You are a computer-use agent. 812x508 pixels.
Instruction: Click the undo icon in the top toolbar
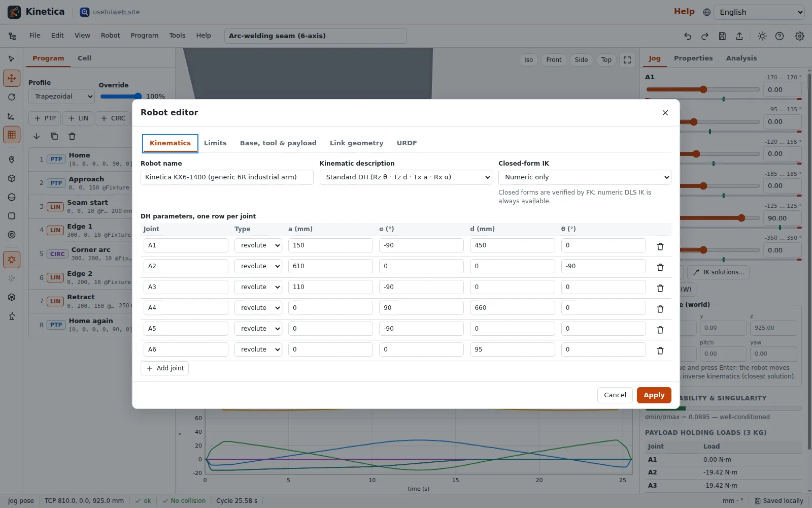click(688, 36)
